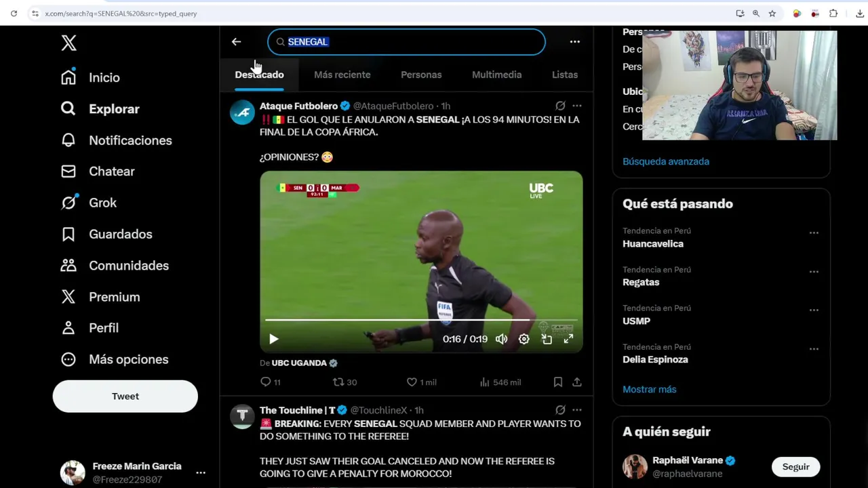868x488 pixels.
Task: Switch to Más reciente tab
Action: [x=342, y=75]
